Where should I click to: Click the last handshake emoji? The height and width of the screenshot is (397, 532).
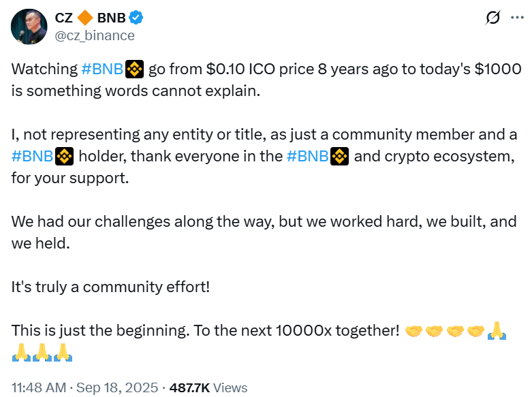(x=477, y=332)
